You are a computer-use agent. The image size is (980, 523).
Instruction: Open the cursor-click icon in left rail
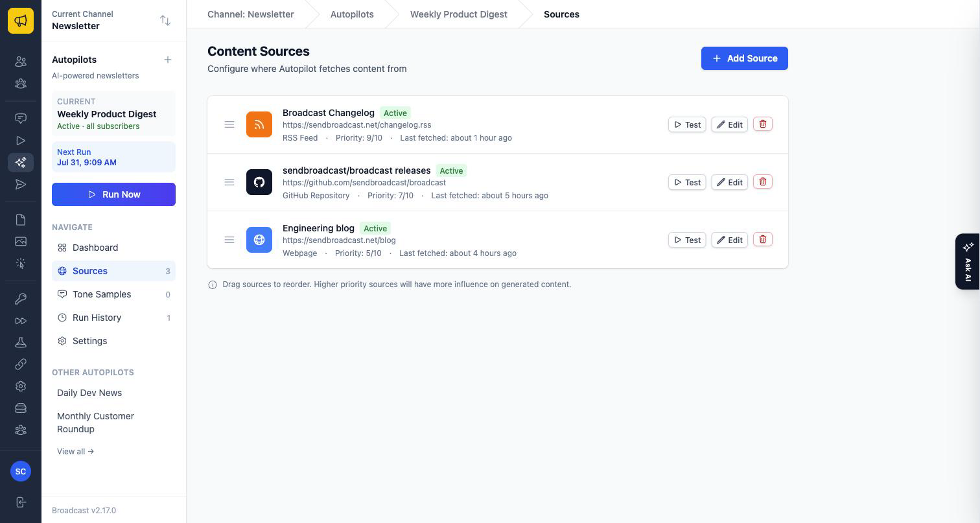pyautogui.click(x=21, y=264)
